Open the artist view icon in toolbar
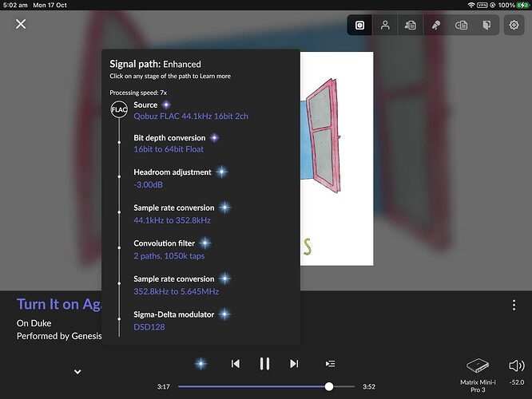 385,25
